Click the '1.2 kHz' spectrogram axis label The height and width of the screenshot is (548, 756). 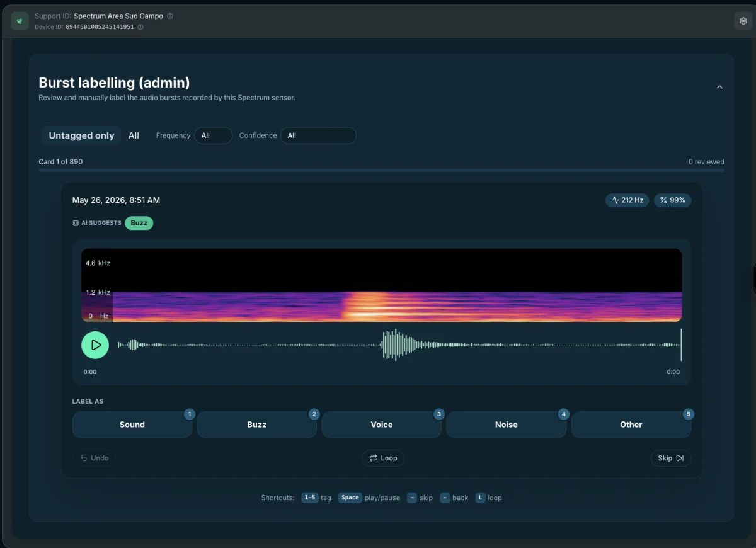[x=98, y=293]
